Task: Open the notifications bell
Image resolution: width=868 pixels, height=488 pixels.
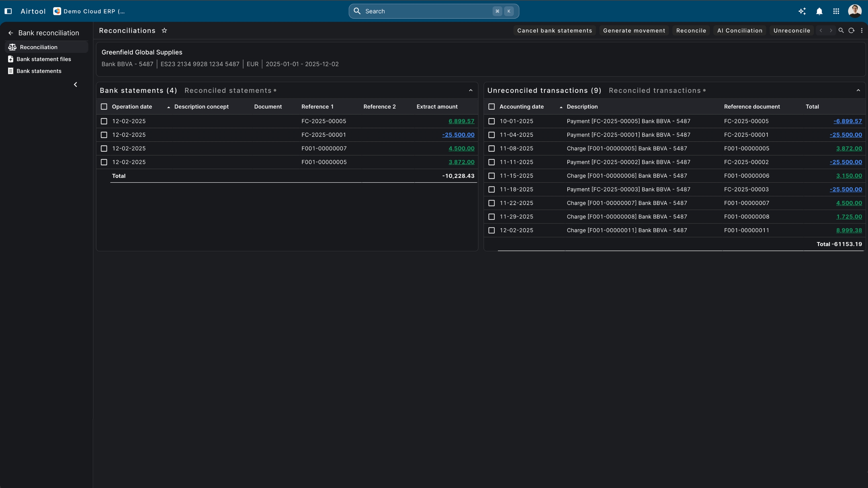Action: pyautogui.click(x=819, y=12)
